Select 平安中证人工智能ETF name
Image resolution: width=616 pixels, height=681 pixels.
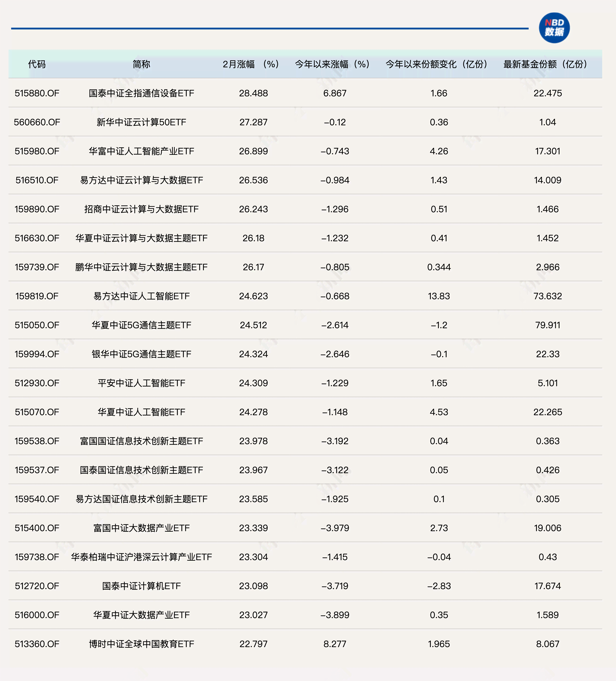click(x=142, y=383)
